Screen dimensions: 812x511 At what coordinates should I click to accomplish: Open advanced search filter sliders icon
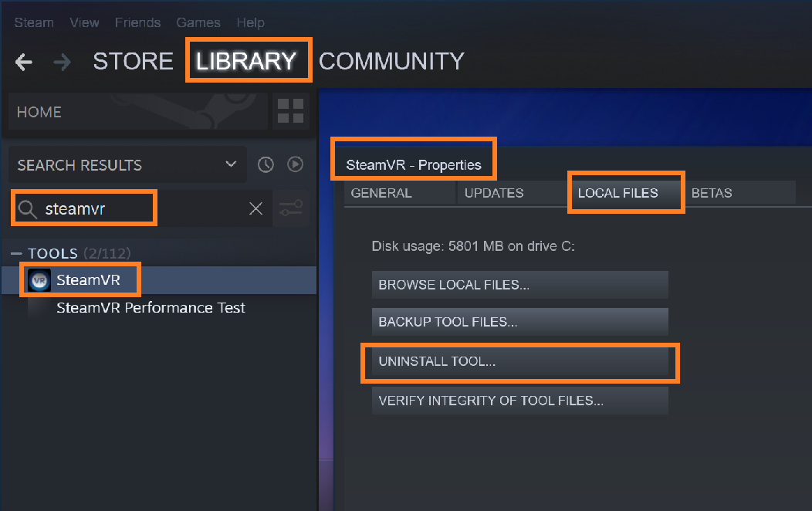point(290,208)
